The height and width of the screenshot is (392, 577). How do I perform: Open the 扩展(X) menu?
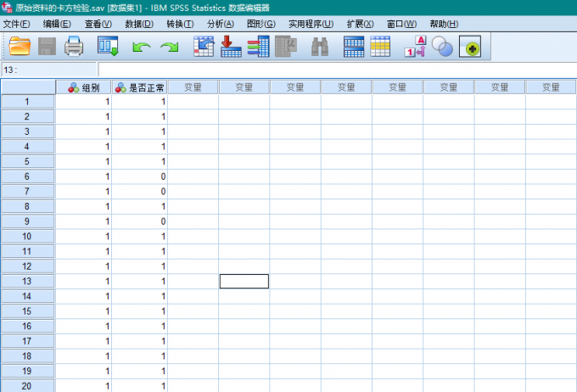(x=361, y=24)
